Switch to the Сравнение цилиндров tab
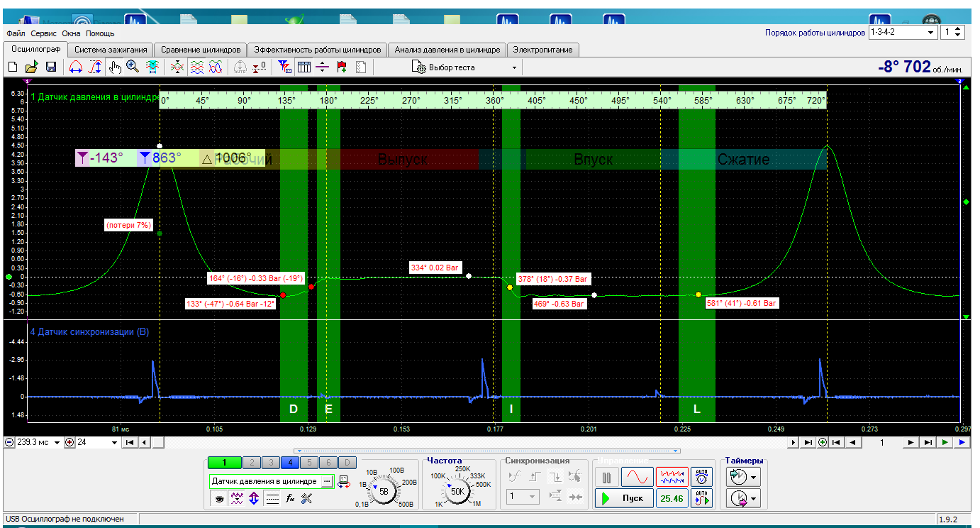Screen dimensions: 980x528 tap(201, 50)
